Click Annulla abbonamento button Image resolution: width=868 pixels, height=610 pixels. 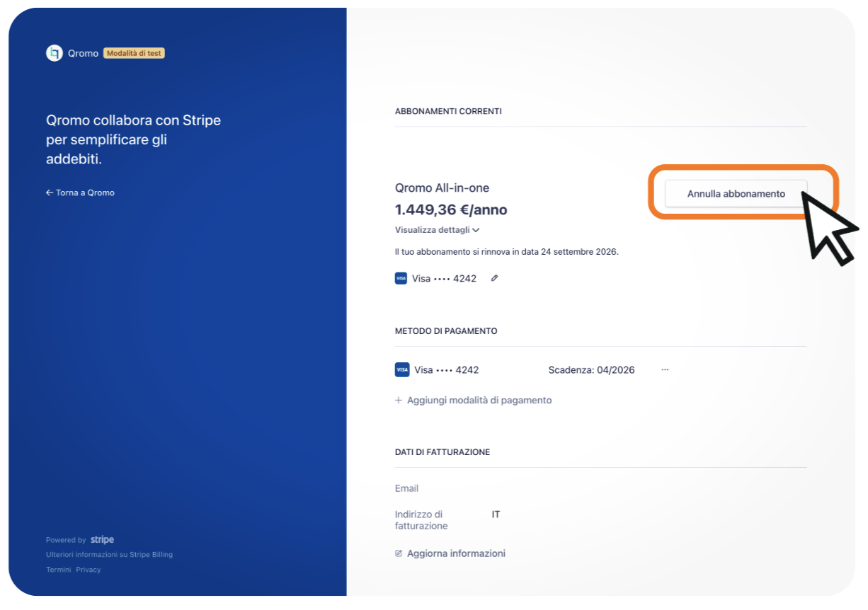[x=736, y=193]
